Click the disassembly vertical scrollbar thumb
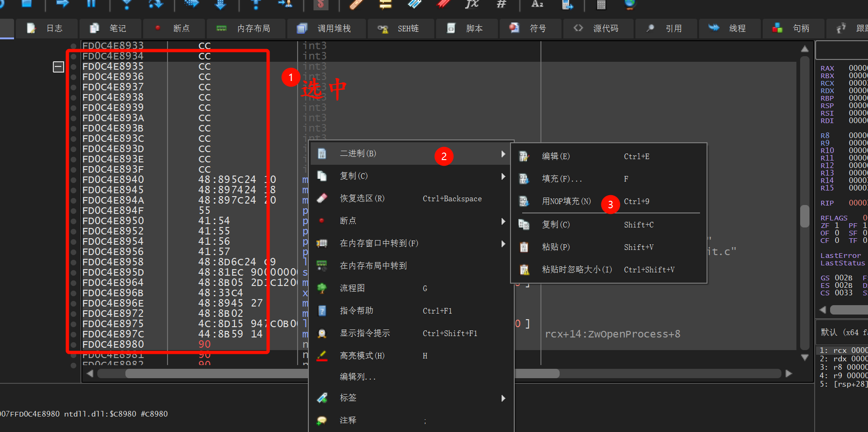 pyautogui.click(x=805, y=217)
